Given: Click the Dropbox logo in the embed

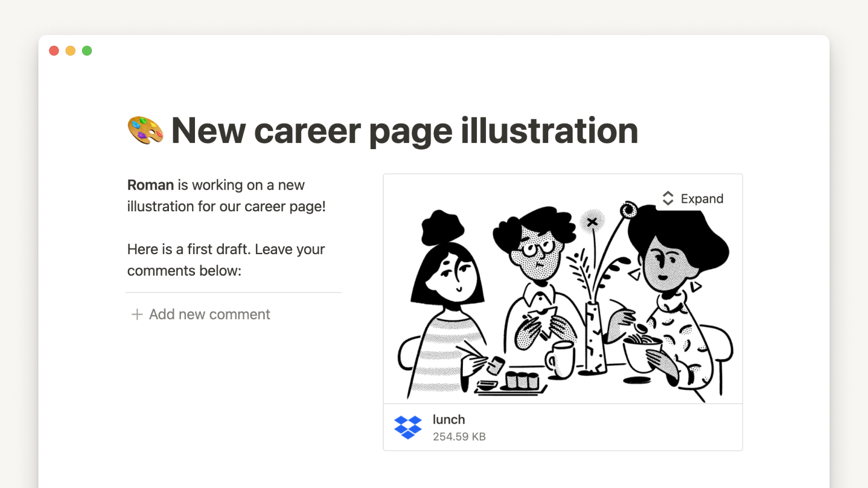Looking at the screenshot, I should 408,428.
